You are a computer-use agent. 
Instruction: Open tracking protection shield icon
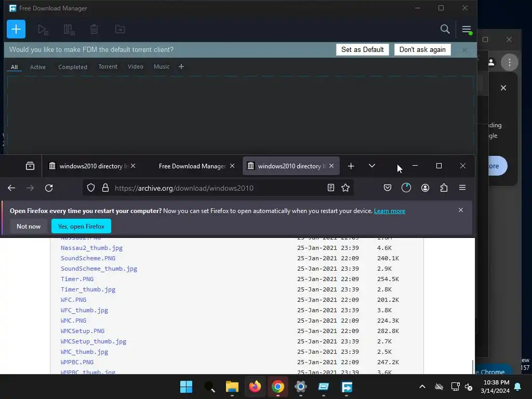pyautogui.click(x=91, y=188)
